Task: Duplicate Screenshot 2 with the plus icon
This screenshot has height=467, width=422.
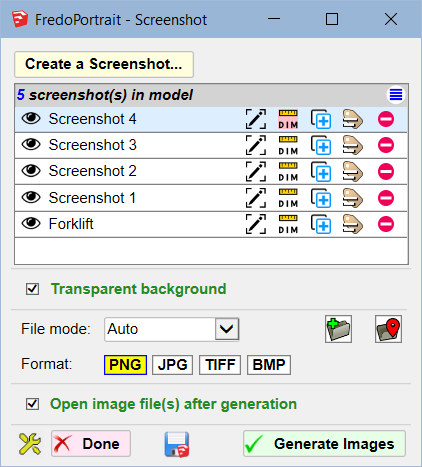Action: tap(321, 172)
